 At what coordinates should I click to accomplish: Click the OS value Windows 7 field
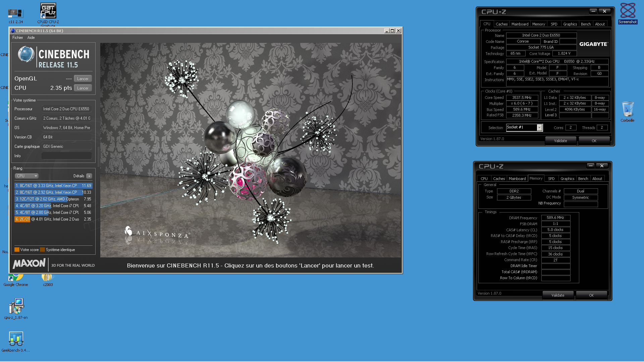tap(66, 128)
